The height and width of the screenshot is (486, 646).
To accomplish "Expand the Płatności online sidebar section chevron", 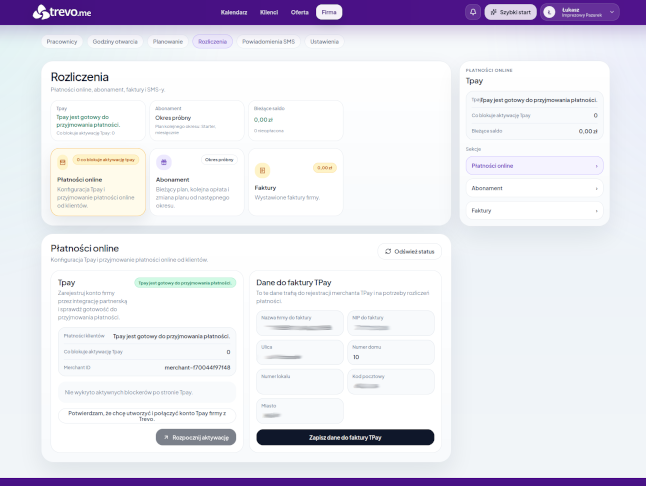I will 596,166.
